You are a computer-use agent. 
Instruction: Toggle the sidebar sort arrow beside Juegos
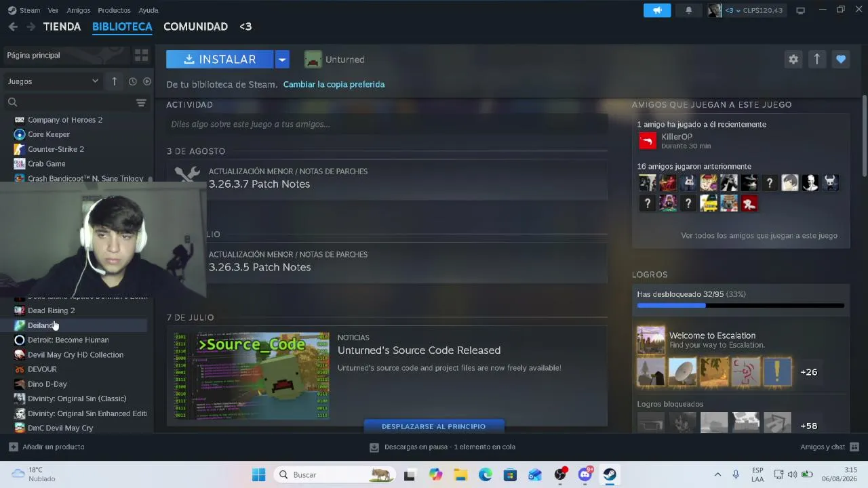[x=114, y=81]
